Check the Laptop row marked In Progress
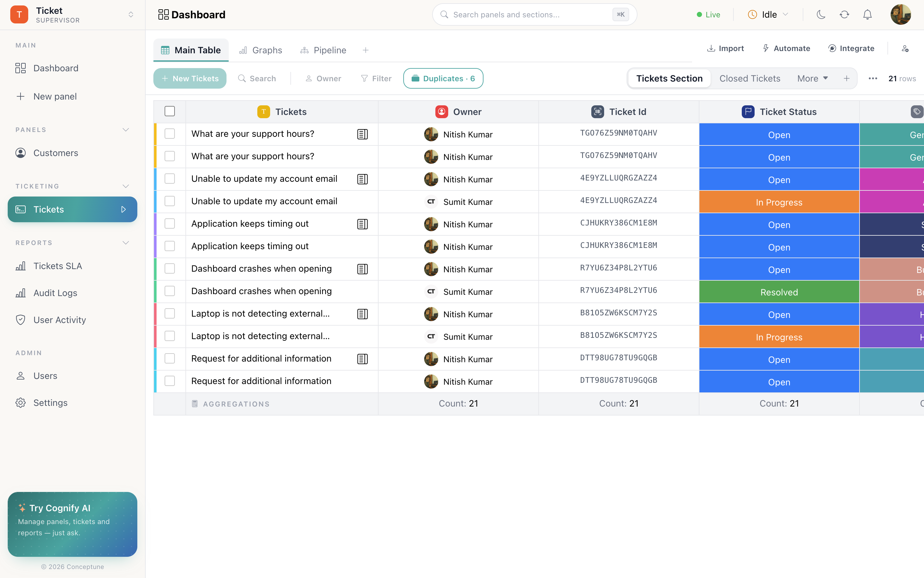 tap(169, 336)
